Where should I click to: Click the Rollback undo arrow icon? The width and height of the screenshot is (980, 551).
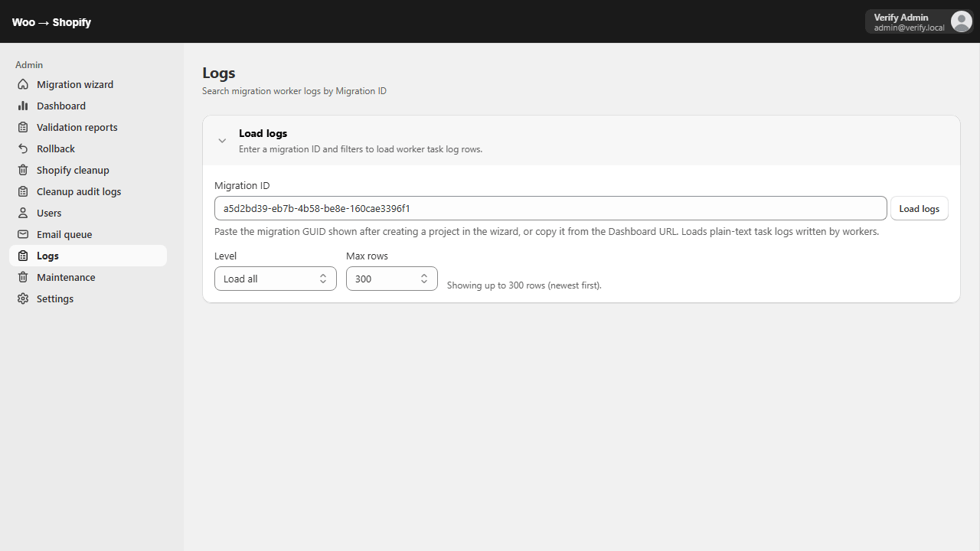[23, 148]
